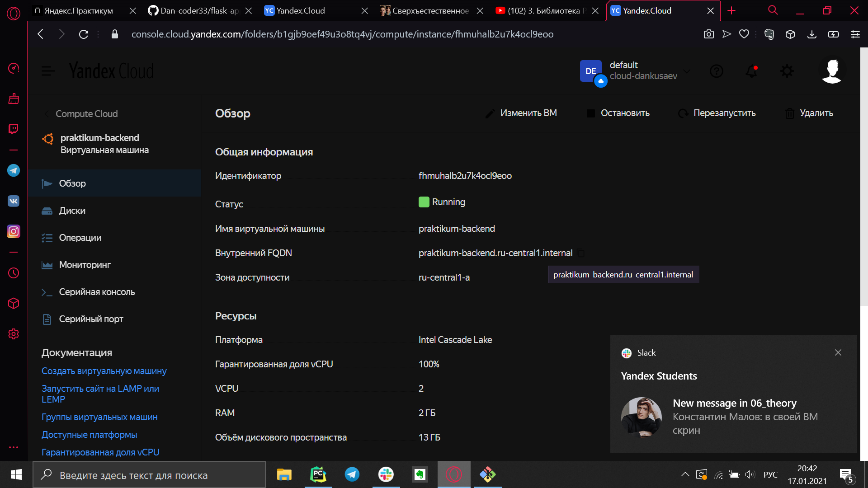Open Instagram in Opera sidebar
Viewport: 868px width, 488px height.
tap(14, 231)
